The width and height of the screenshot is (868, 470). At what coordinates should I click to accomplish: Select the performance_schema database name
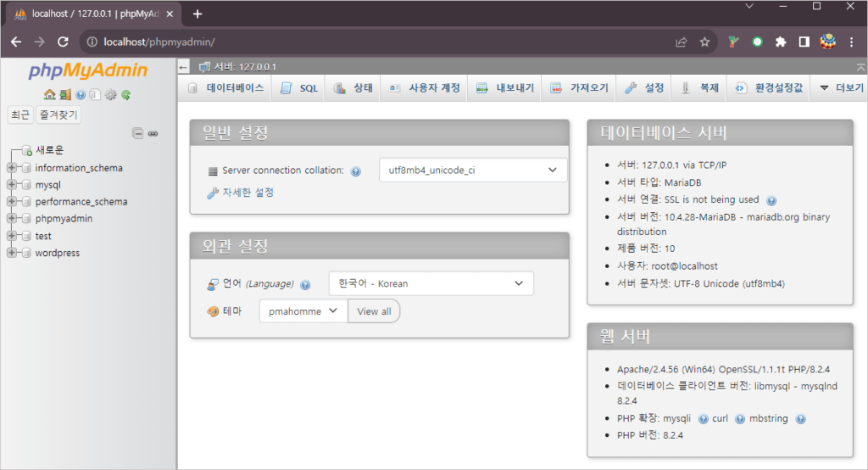(x=81, y=202)
